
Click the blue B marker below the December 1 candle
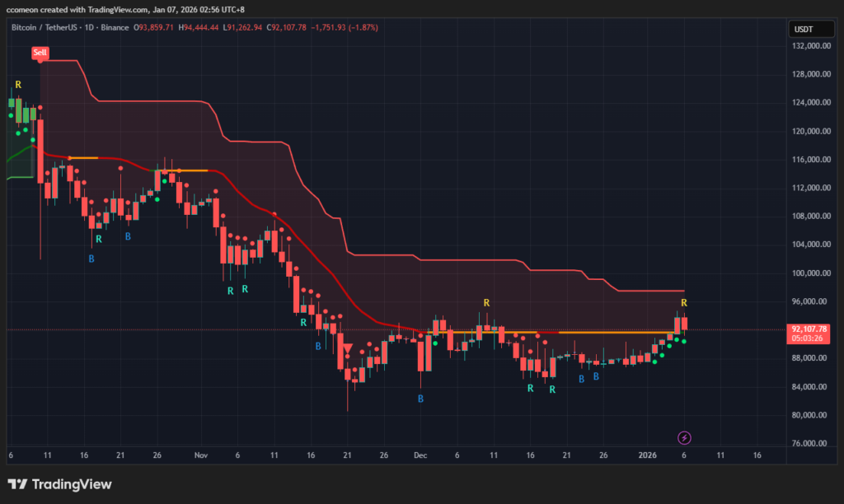[x=420, y=399]
